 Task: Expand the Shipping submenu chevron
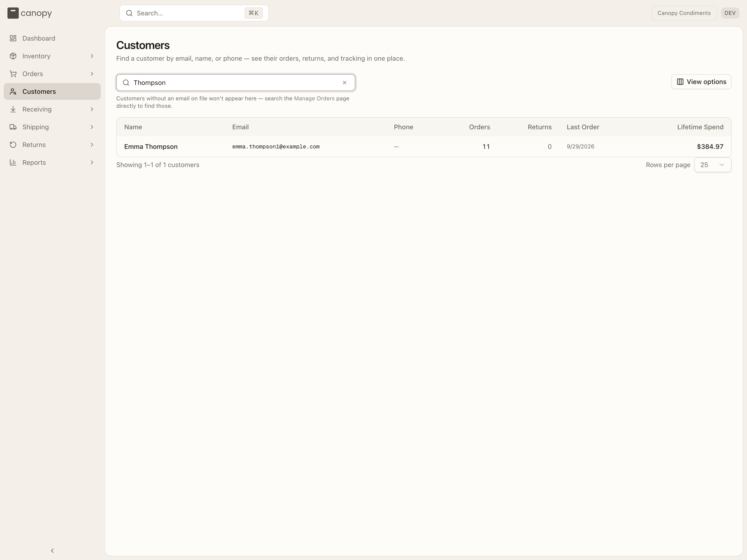tap(92, 127)
